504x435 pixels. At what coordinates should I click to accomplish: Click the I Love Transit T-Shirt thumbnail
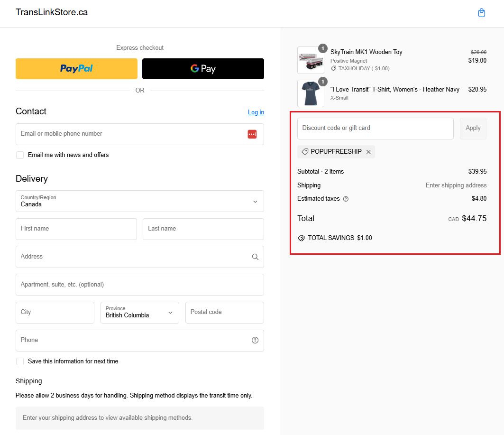click(x=311, y=93)
